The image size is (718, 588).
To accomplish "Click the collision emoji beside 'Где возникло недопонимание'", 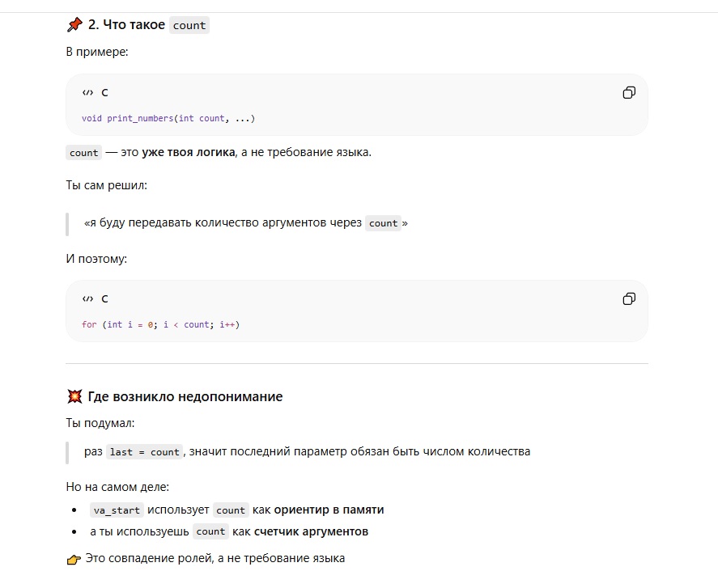I will 74,396.
